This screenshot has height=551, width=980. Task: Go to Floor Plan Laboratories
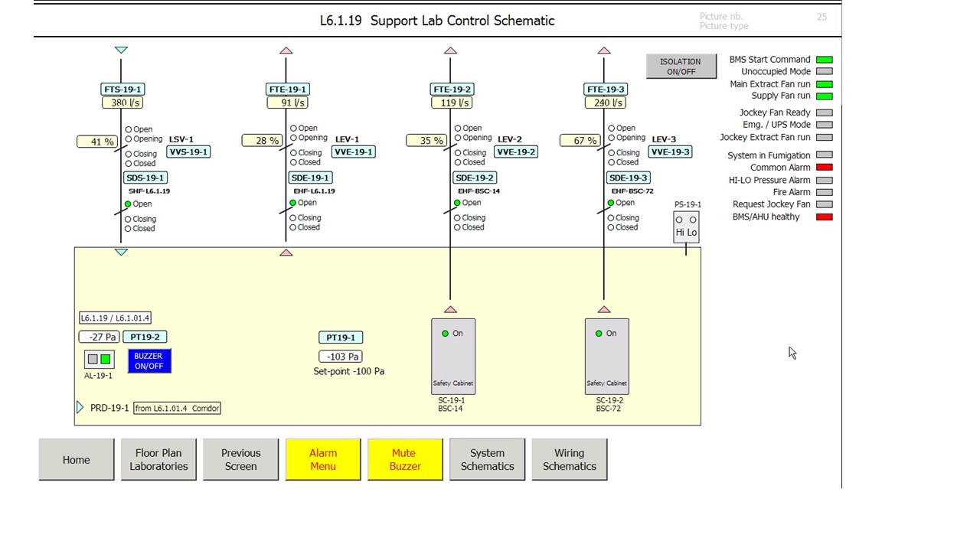(x=158, y=460)
